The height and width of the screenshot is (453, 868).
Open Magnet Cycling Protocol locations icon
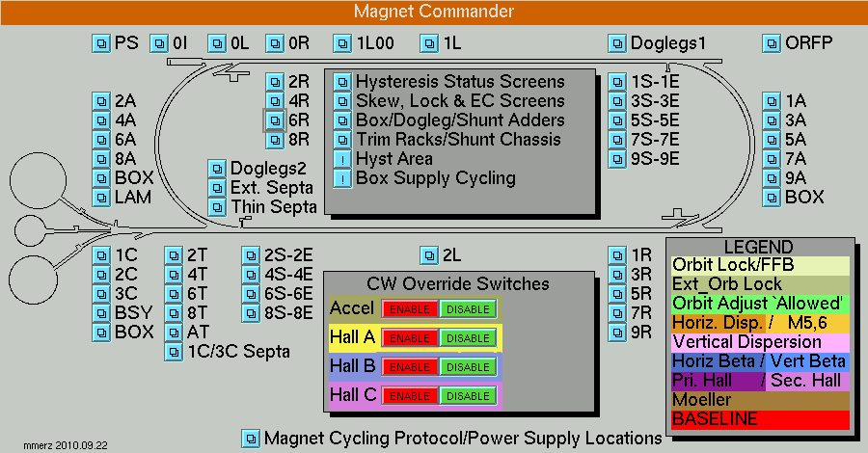coord(251,439)
